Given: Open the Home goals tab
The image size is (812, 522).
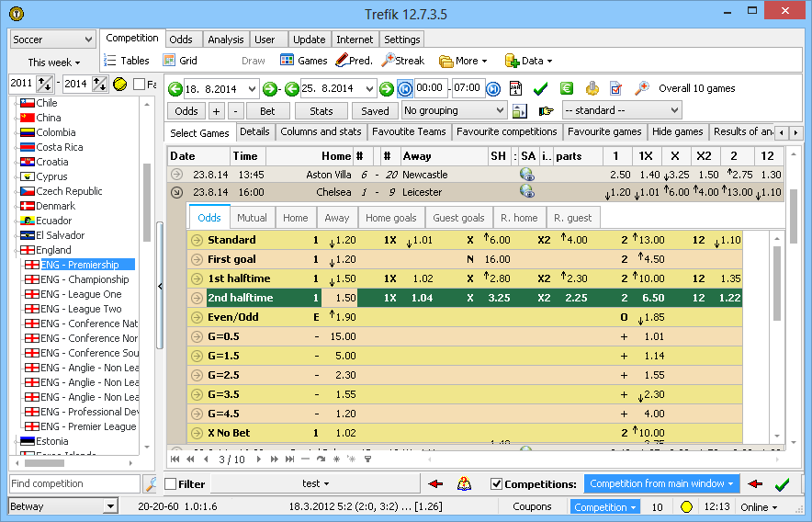Looking at the screenshot, I should tap(391, 218).
